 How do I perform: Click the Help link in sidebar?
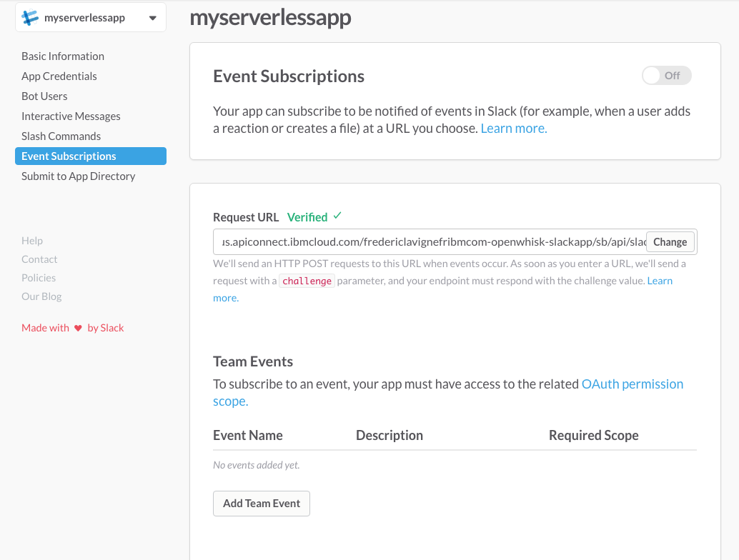(x=32, y=241)
